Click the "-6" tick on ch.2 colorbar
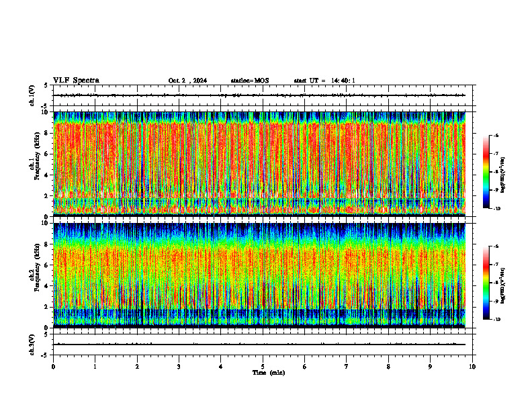This screenshot has width=532, height=411. pos(496,246)
